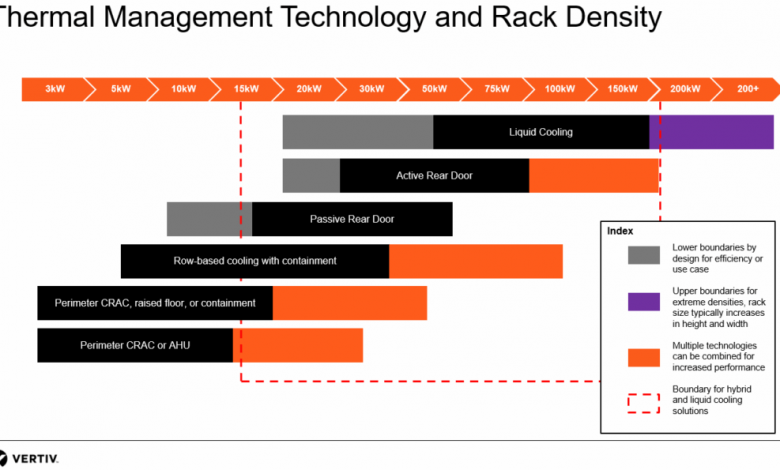Image resolution: width=780 pixels, height=470 pixels.
Task: Select the Active Rear Door bar
Action: [434, 176]
